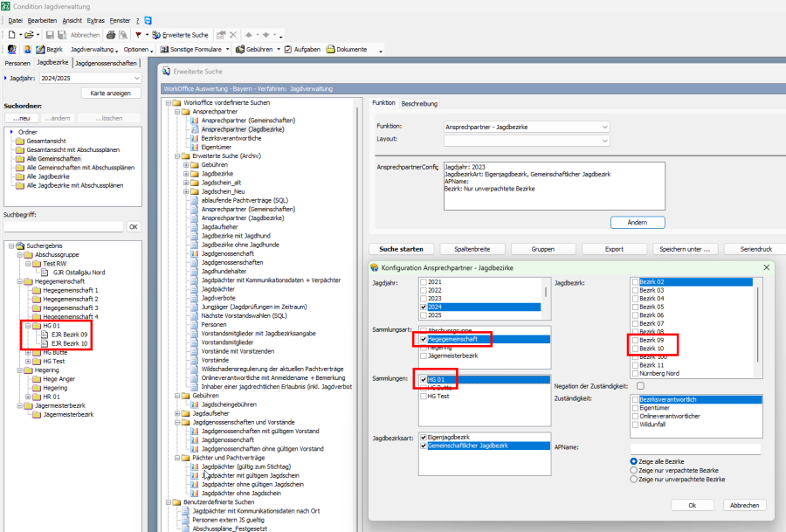Image resolution: width=786 pixels, height=532 pixels.
Task: Select 'Zeige nur verpachtete Bezirke' radio button
Action: click(634, 470)
